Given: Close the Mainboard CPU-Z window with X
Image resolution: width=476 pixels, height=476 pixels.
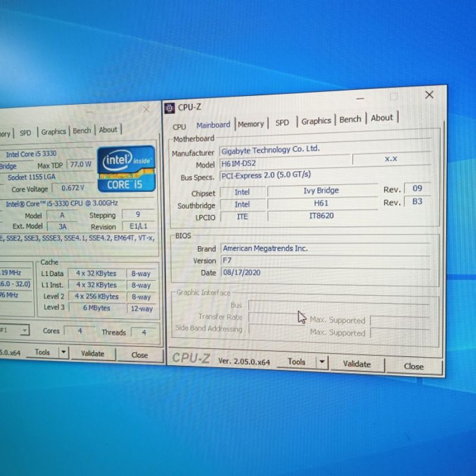Looking at the screenshot, I should click(x=429, y=95).
